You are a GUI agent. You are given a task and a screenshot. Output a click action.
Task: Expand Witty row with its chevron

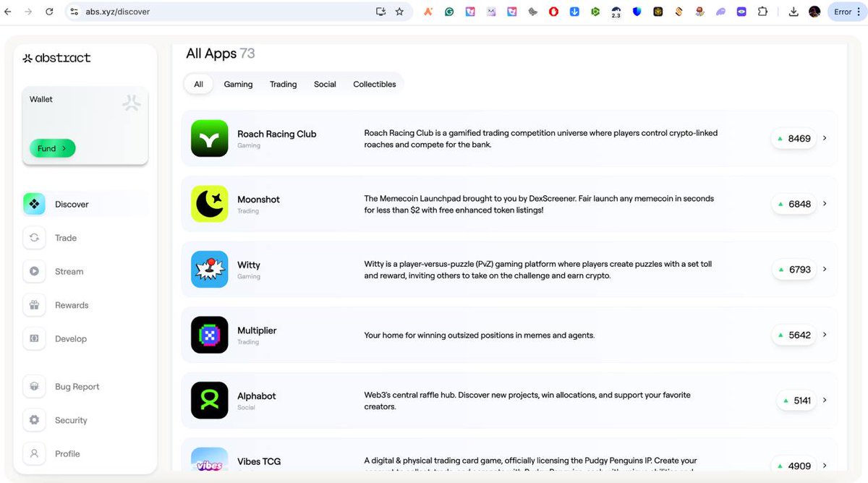(825, 269)
